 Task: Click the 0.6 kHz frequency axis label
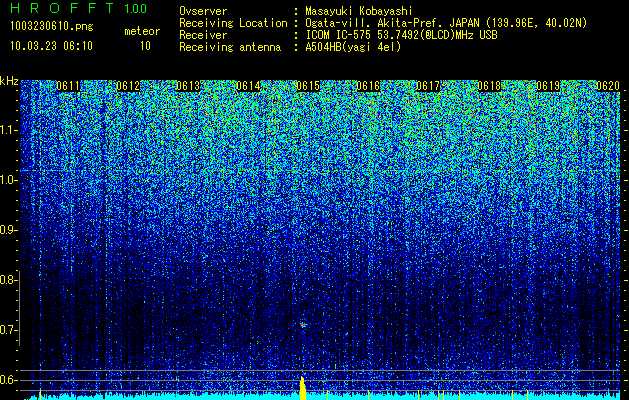tap(7, 380)
